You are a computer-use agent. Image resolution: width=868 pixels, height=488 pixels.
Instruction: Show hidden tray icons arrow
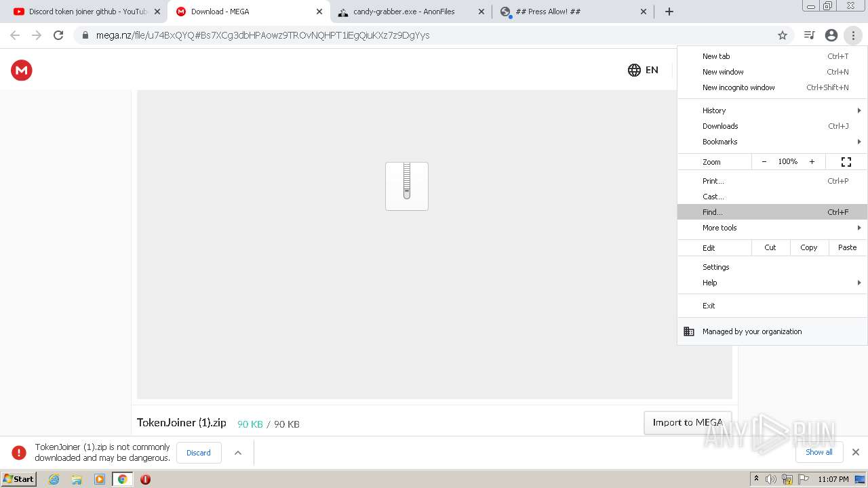point(756,479)
